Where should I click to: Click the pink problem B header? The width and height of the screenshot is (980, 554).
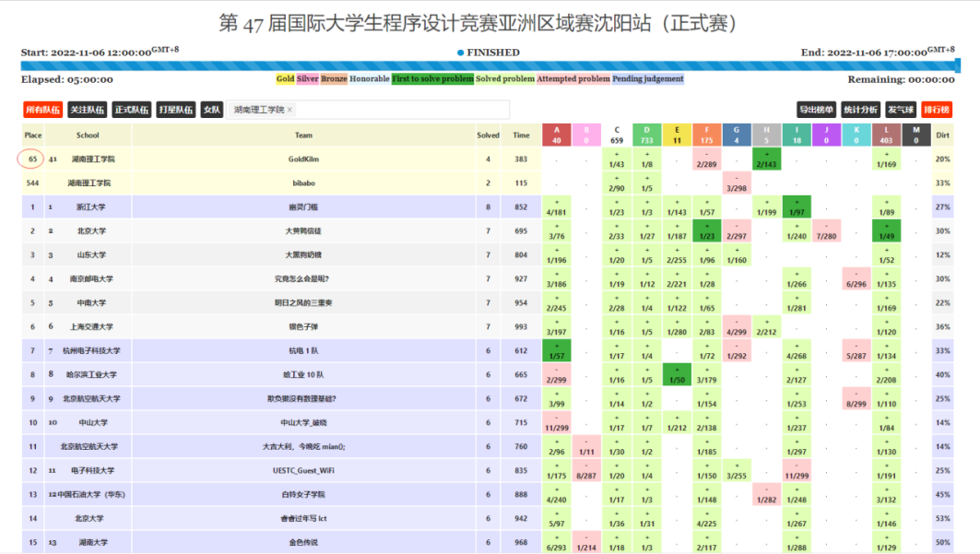(x=584, y=135)
